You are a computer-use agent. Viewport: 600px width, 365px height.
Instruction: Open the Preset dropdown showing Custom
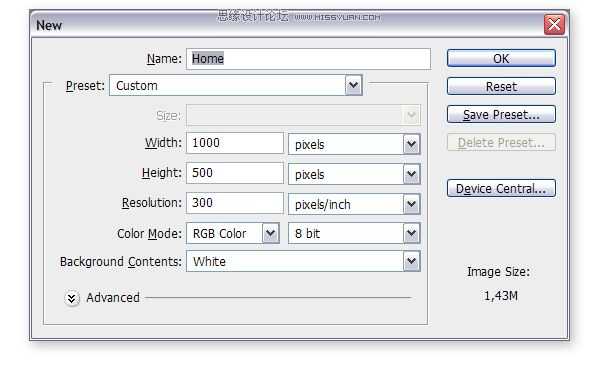(x=236, y=85)
